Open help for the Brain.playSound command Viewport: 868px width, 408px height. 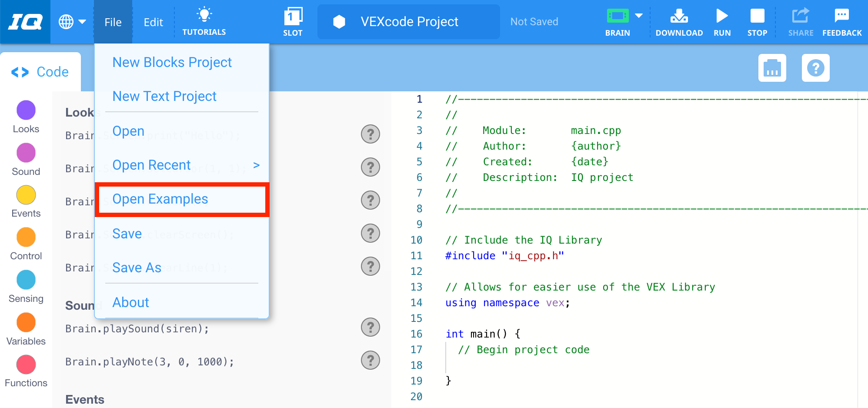coord(370,327)
